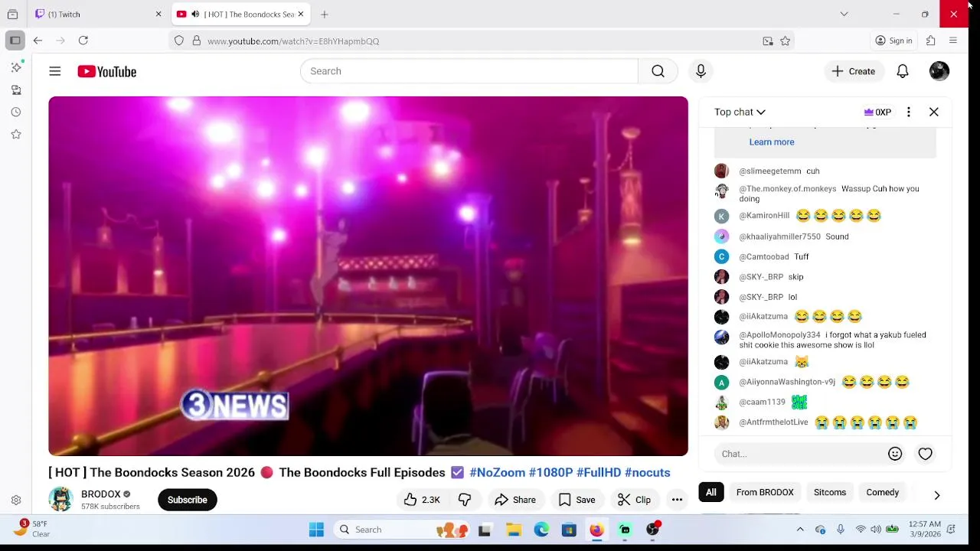Close the Twitch tab
Screen dimensions: 980x551
(x=158, y=14)
